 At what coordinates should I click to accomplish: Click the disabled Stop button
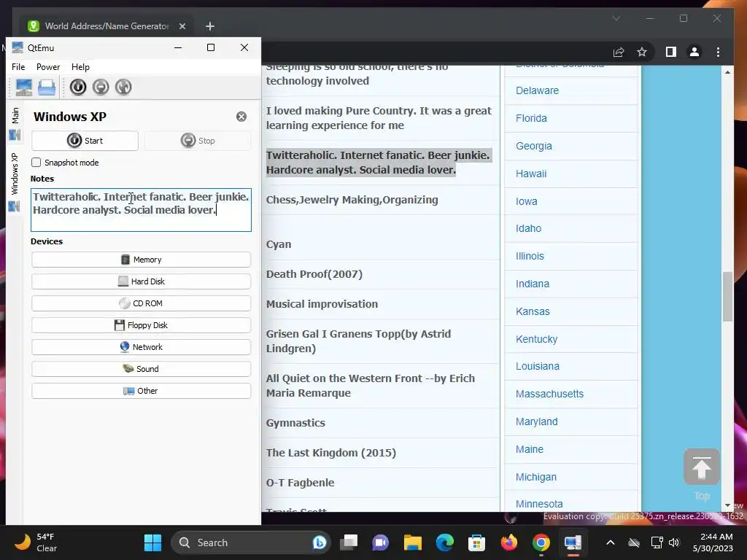pos(198,141)
